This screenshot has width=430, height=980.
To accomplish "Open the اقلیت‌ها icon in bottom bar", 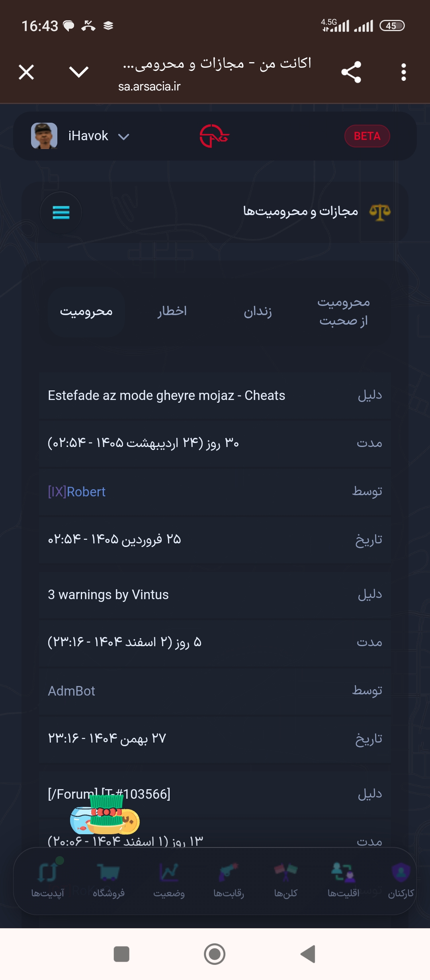I will point(343,872).
